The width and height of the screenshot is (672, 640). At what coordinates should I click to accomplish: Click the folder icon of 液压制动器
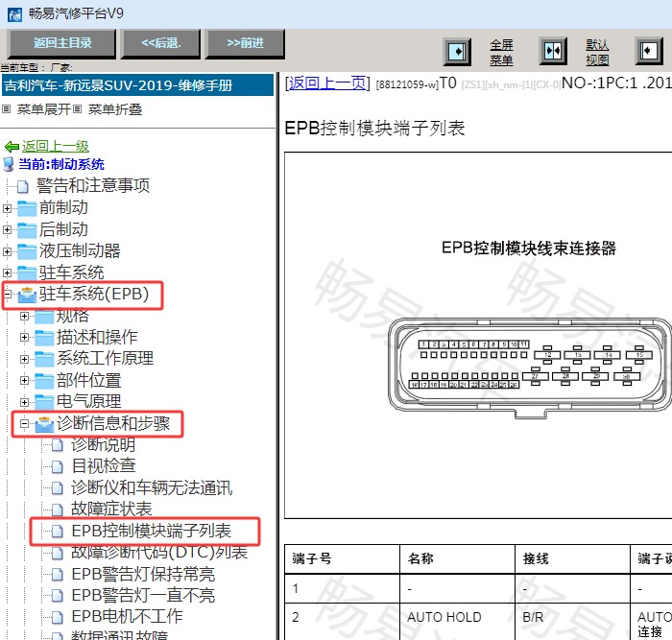[27, 251]
